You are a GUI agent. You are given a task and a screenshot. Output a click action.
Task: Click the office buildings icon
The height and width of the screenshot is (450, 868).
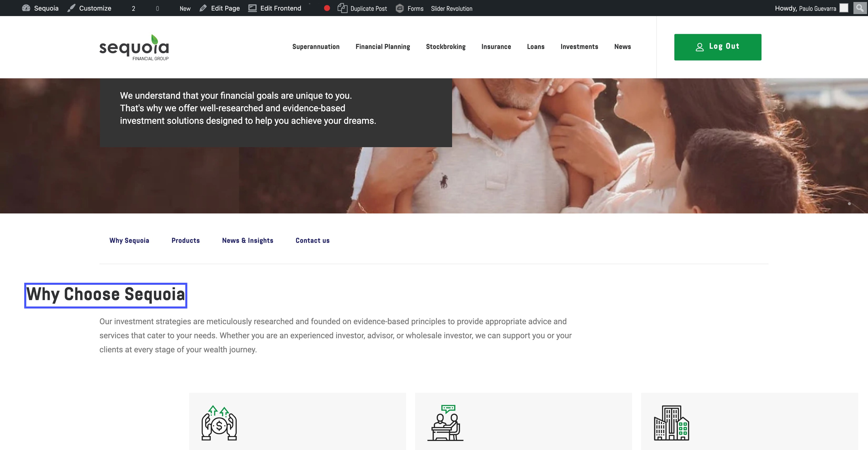[x=672, y=423]
